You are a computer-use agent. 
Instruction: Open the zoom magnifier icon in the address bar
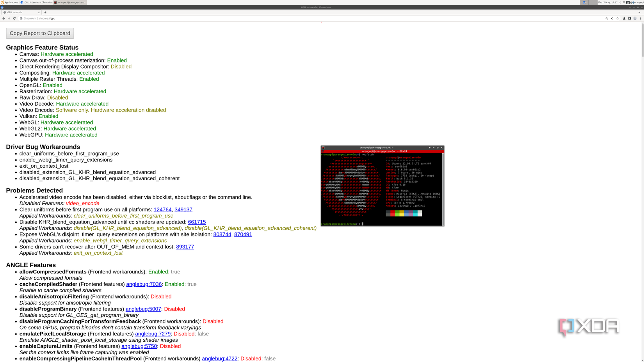(x=607, y=18)
